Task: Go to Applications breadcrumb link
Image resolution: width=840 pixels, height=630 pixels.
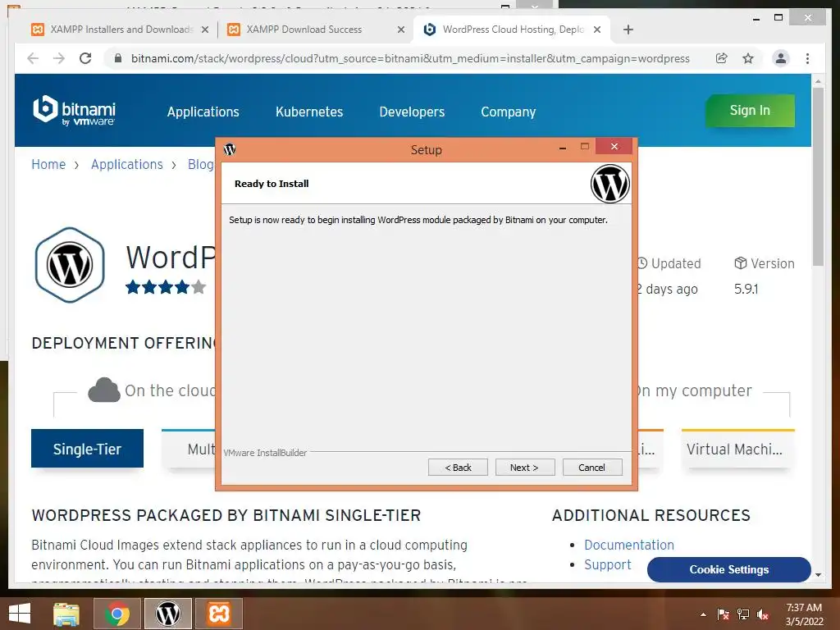Action: (x=127, y=164)
